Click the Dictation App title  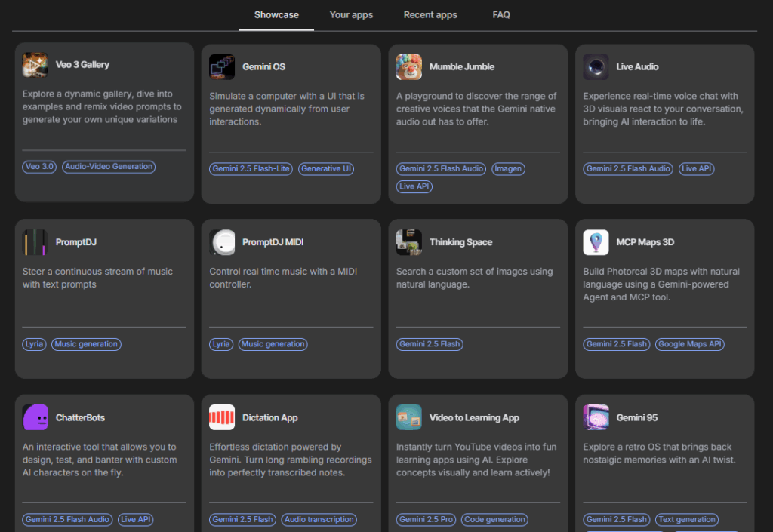(x=270, y=418)
